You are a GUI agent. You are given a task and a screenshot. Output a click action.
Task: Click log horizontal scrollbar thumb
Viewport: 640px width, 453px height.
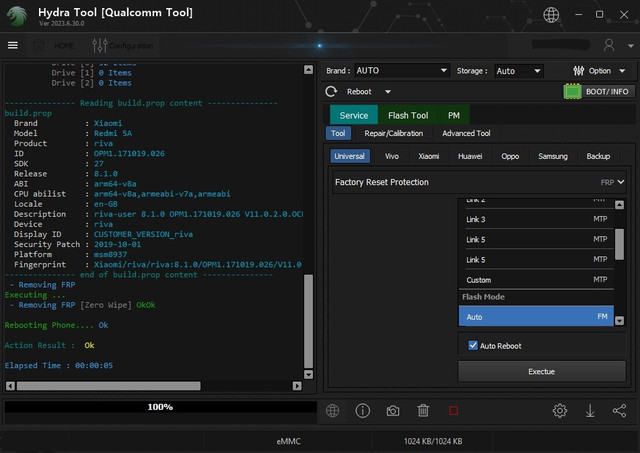tap(109, 386)
